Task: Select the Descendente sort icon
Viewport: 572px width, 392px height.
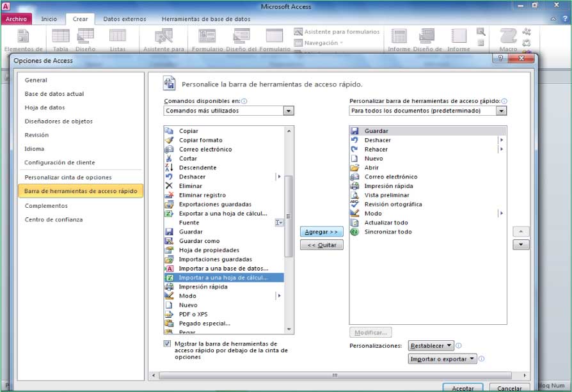Action: [x=169, y=168]
